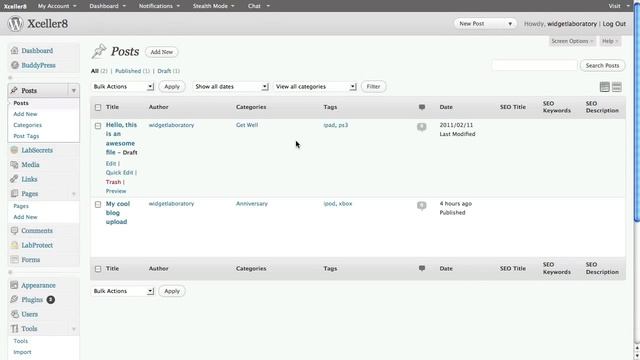This screenshot has width=640, height=360.
Task: Open the Get Well category link
Action: click(x=247, y=125)
